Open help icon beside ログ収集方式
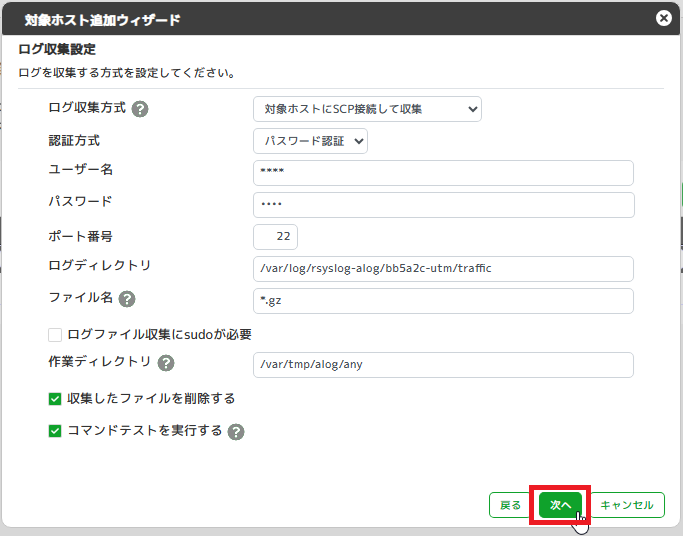 pyautogui.click(x=140, y=109)
